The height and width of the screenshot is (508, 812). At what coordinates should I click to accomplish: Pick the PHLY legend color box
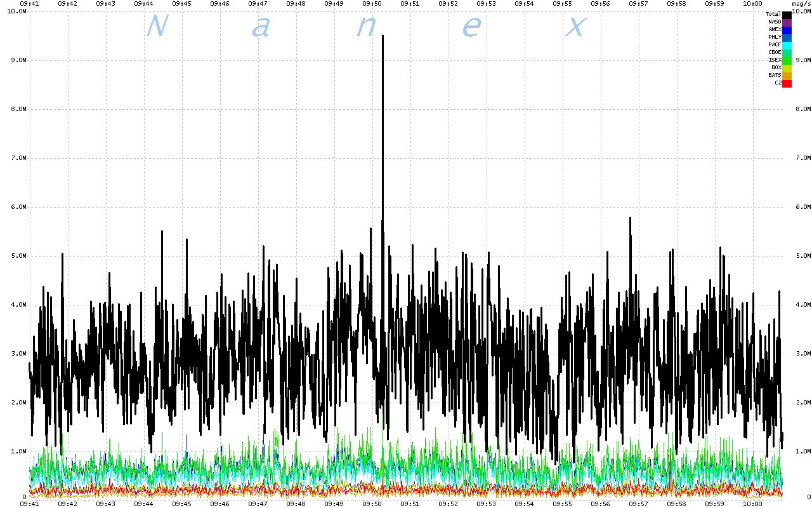pyautogui.click(x=787, y=37)
